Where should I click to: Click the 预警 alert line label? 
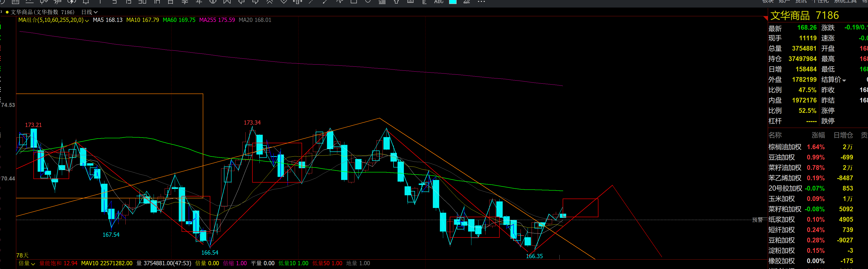pyautogui.click(x=757, y=220)
